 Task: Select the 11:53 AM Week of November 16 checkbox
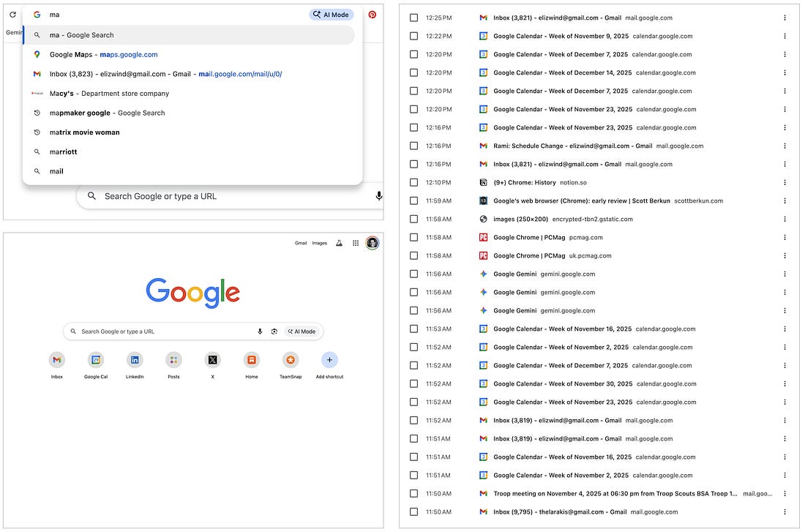(413, 329)
